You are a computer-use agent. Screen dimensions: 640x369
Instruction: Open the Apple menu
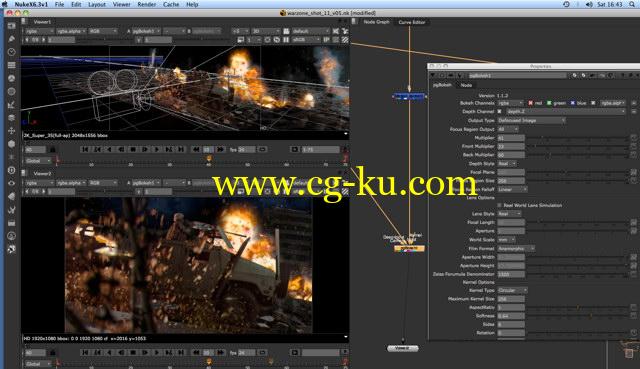5,4
